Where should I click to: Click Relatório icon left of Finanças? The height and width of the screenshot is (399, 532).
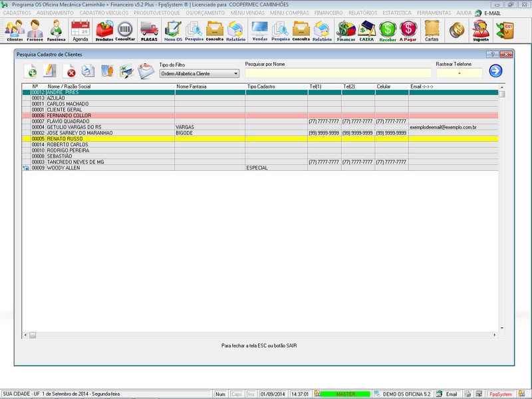pyautogui.click(x=323, y=31)
